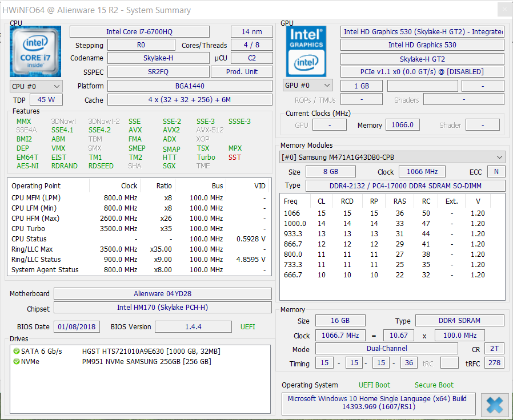Click the Intel Core i7 CPU logo

pyautogui.click(x=35, y=51)
